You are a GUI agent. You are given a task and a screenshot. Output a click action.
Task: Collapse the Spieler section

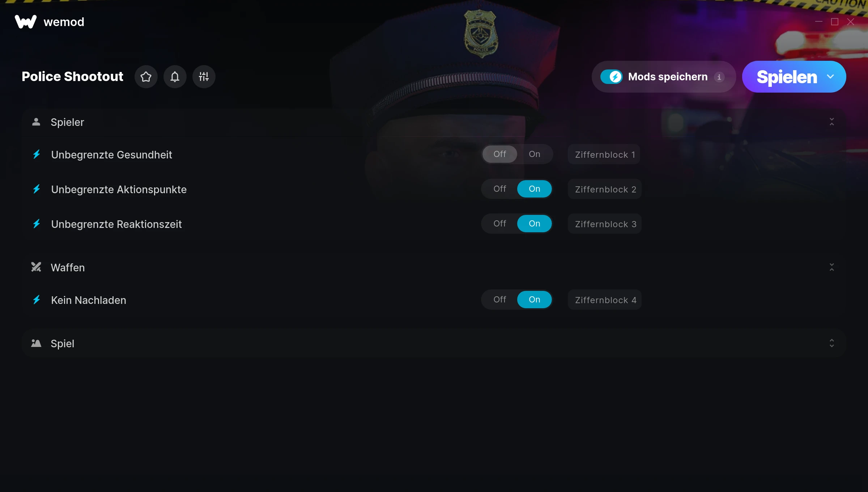click(x=832, y=122)
